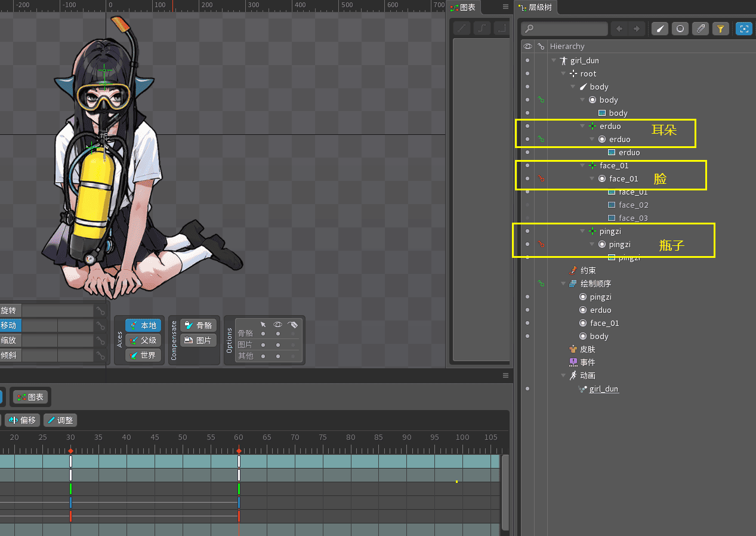
Task: Toggle the blue center-on-selection icon
Action: point(743,29)
